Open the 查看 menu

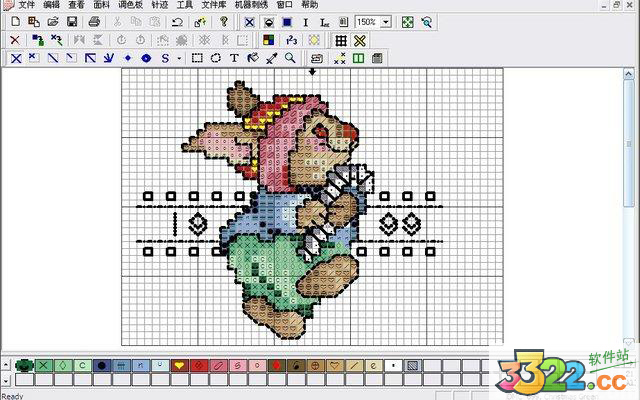point(76,5)
